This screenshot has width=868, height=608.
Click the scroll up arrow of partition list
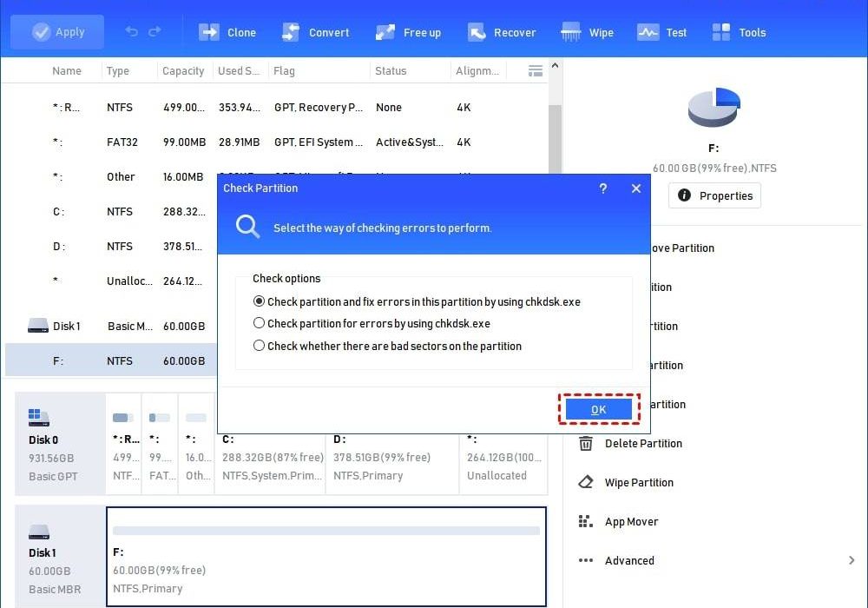(555, 66)
